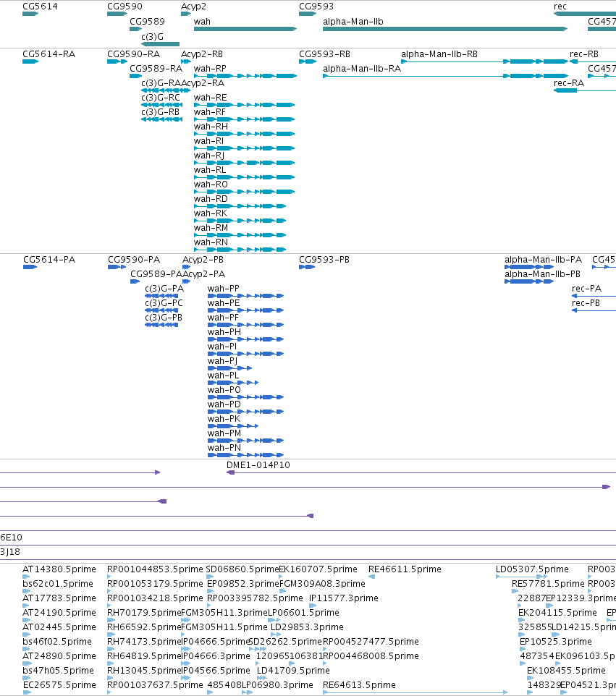Select the c(3)G-PC protein label
Viewport: 616px width, 696px height.
(x=164, y=303)
